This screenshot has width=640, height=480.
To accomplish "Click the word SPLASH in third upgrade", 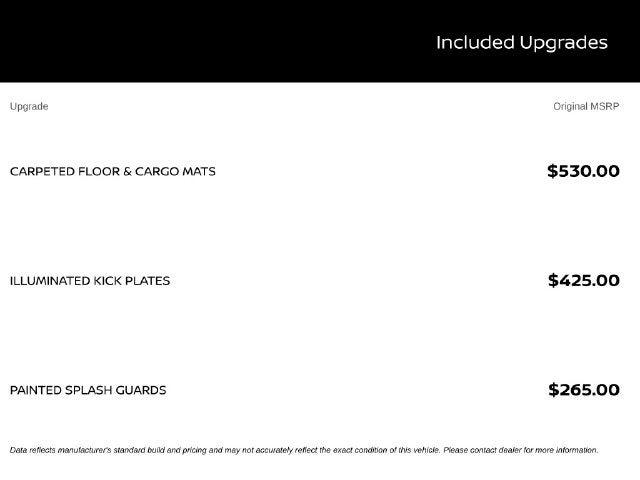I will click(x=88, y=390).
